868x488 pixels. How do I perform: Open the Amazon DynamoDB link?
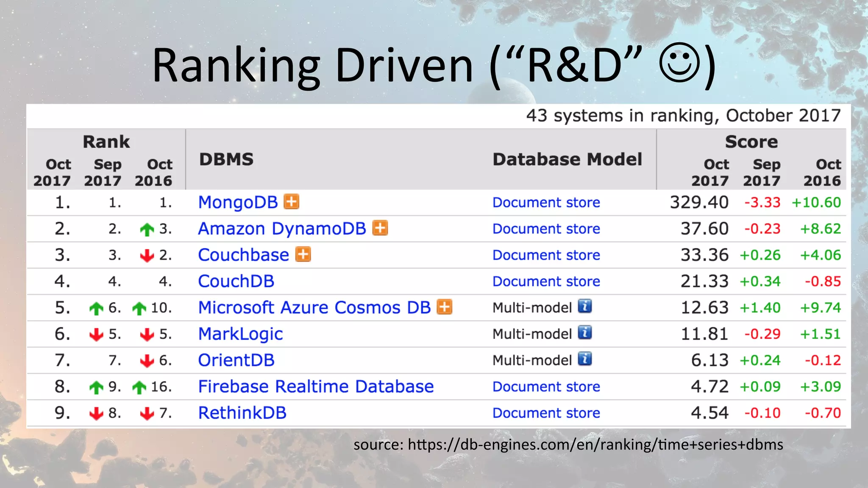click(x=282, y=229)
